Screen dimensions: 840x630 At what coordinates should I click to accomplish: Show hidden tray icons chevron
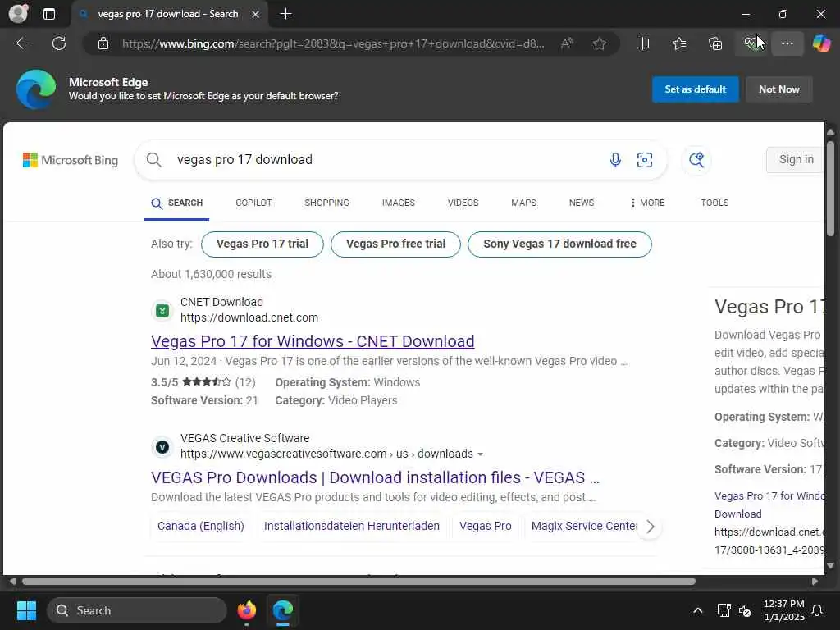(x=697, y=610)
